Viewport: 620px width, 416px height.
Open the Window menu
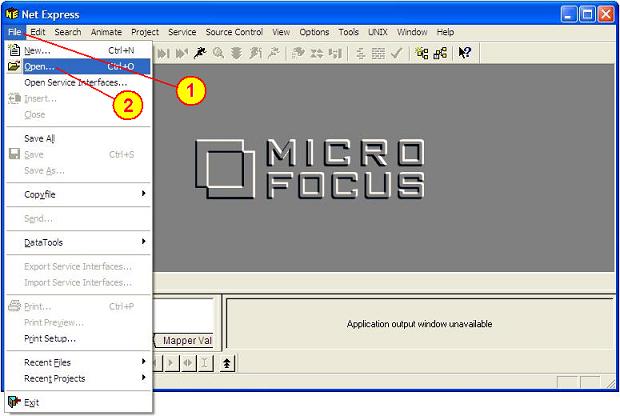(412, 32)
